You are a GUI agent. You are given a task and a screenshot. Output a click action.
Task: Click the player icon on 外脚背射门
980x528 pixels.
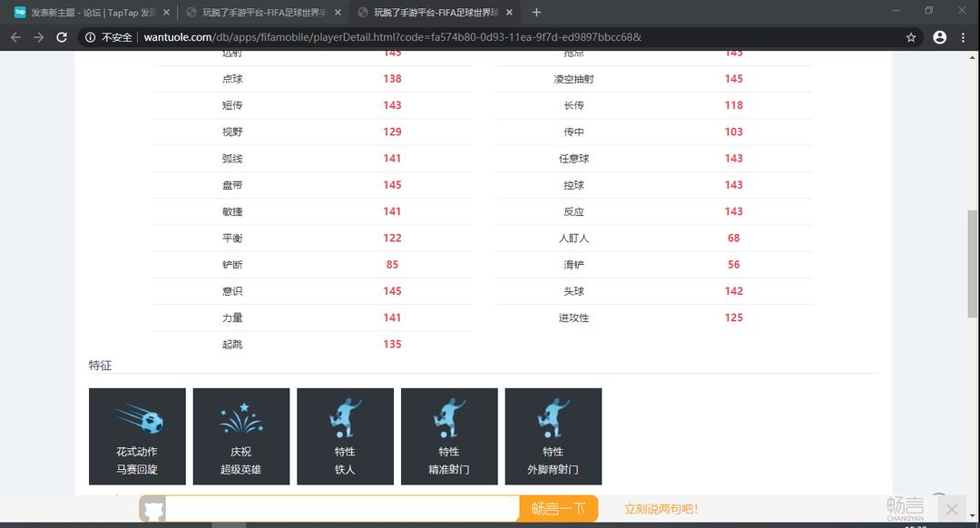(x=554, y=417)
